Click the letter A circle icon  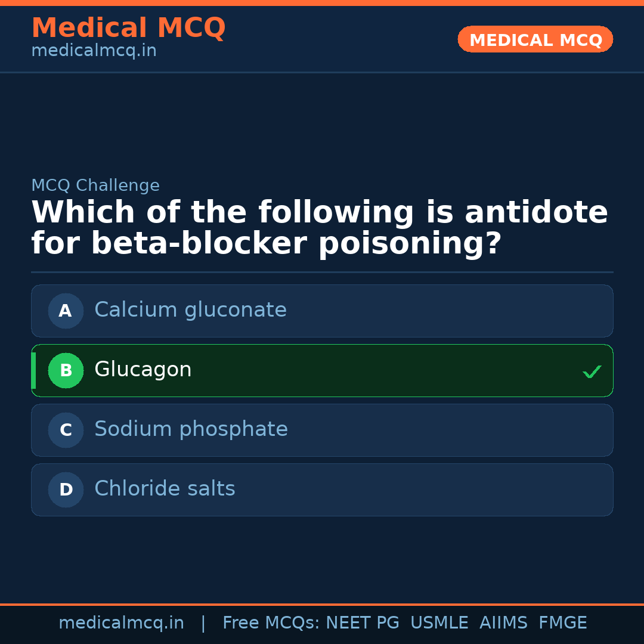point(66,311)
